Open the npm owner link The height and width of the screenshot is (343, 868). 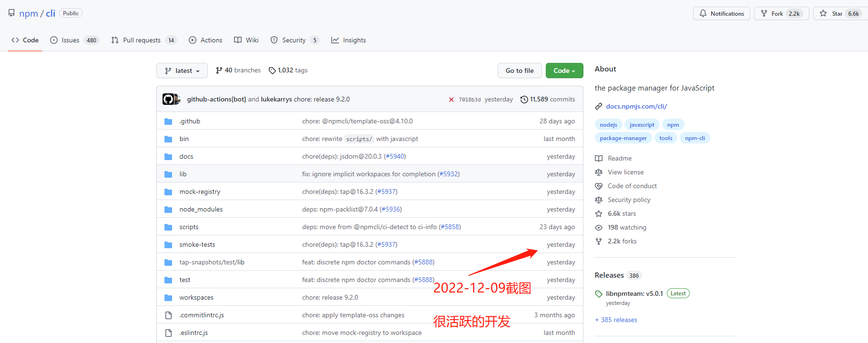[29, 13]
